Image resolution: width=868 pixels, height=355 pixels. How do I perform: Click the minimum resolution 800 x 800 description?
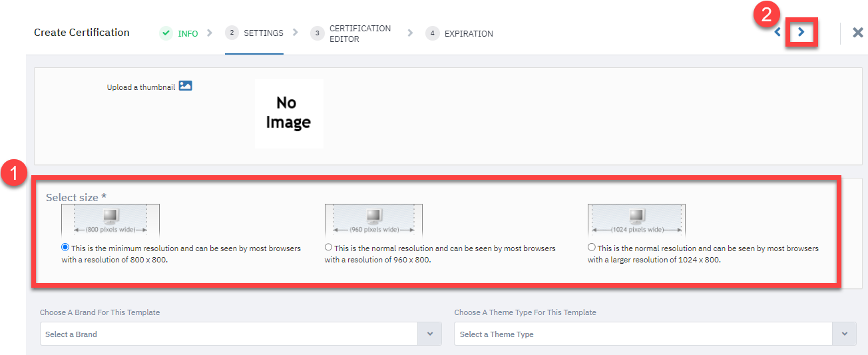181,254
